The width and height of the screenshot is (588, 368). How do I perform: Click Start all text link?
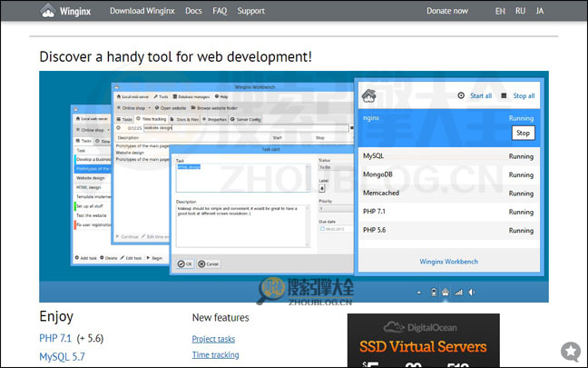click(481, 95)
